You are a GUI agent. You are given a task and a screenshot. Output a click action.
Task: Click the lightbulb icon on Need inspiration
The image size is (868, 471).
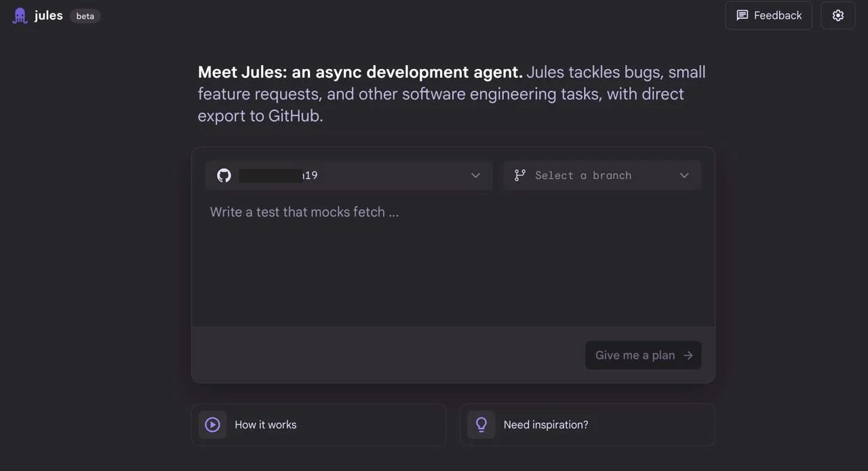coord(481,425)
